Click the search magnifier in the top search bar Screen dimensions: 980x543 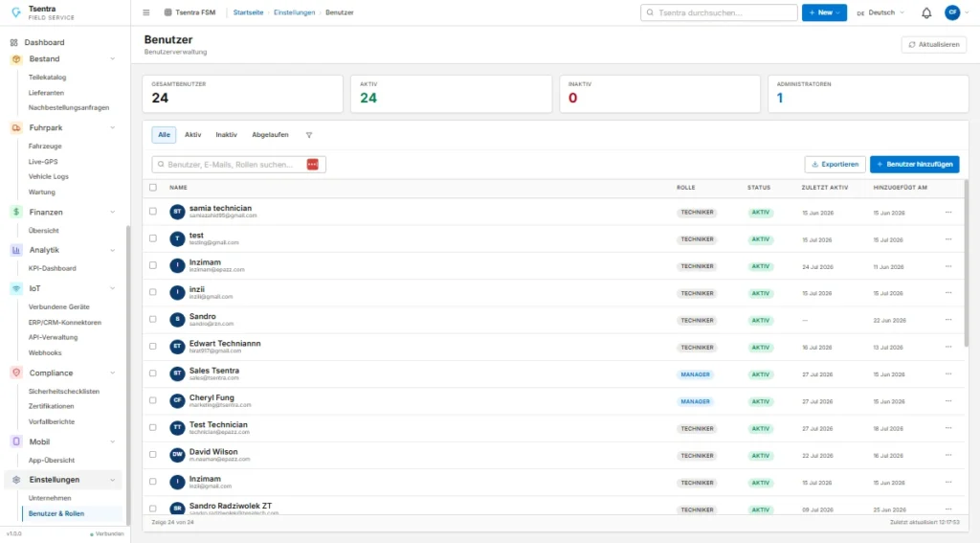650,12
